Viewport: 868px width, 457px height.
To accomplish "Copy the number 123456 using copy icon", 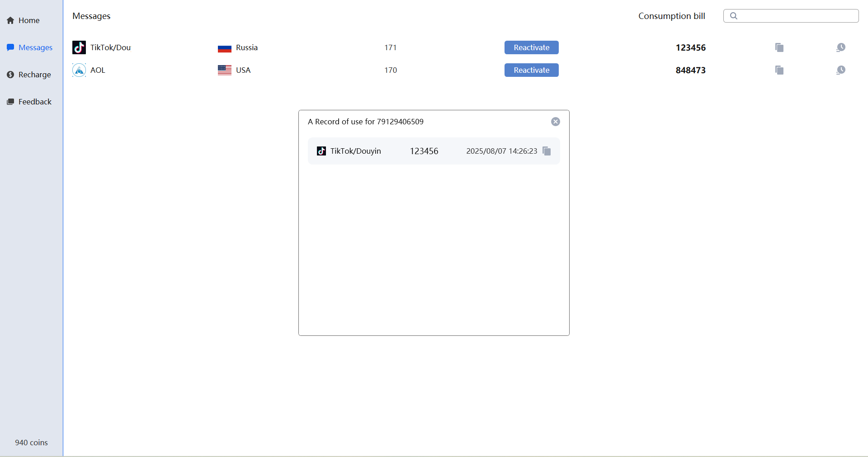I will click(779, 47).
